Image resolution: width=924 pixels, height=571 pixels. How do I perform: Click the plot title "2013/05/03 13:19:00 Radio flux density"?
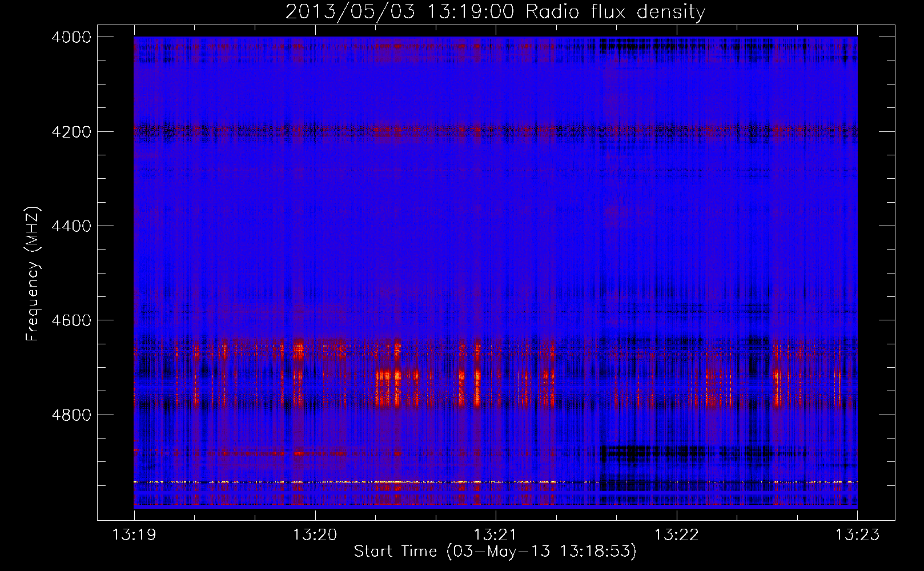495,12
